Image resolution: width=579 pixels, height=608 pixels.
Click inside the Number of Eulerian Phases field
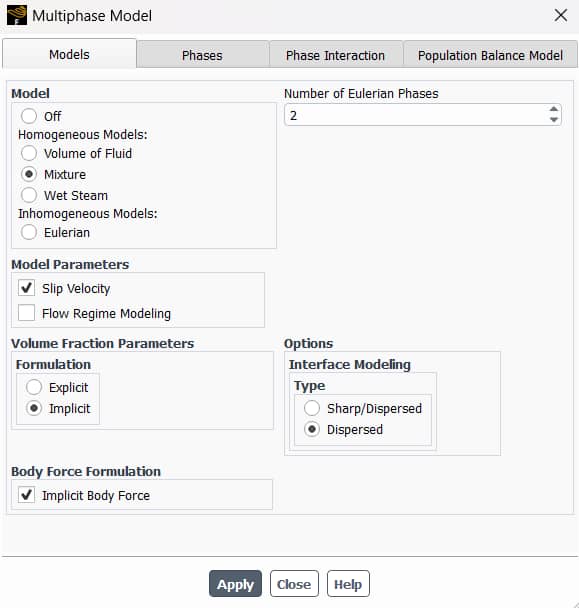coord(416,115)
